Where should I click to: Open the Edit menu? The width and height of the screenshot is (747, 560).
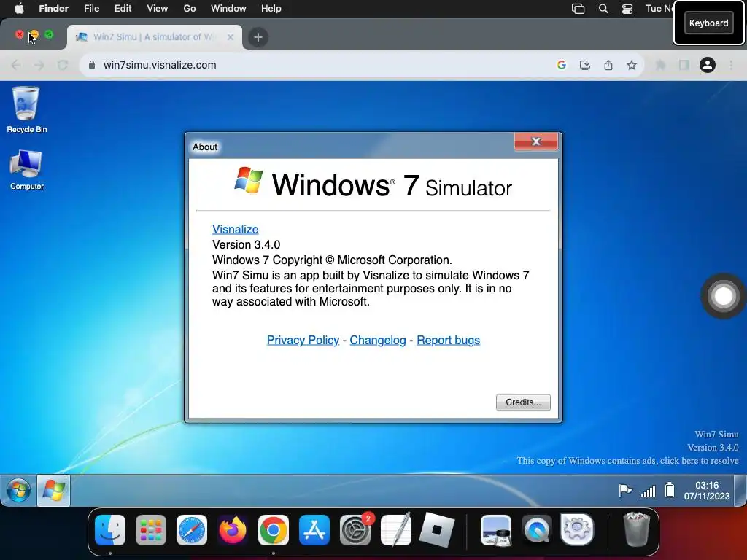(123, 9)
